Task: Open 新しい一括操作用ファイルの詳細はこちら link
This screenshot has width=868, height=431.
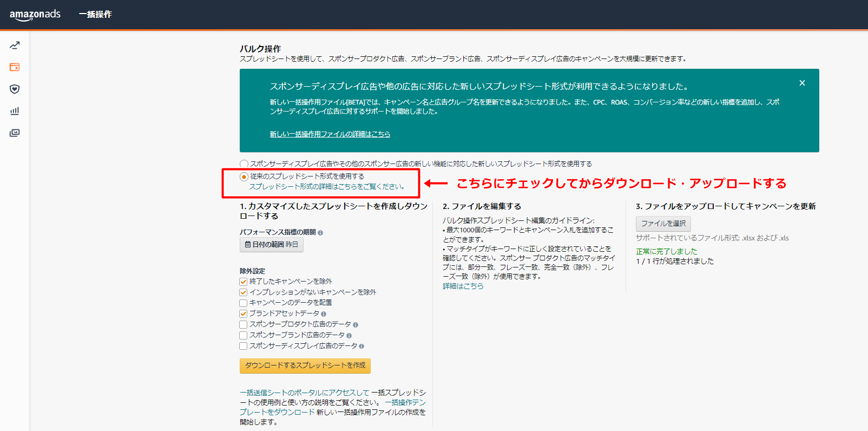Action: (x=330, y=134)
